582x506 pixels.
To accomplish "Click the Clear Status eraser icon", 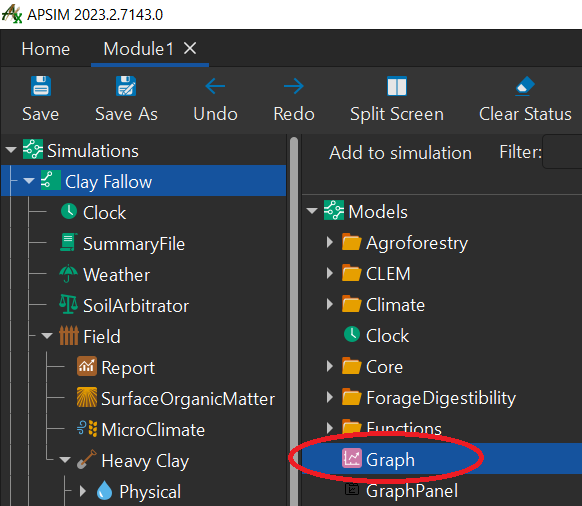I will click(525, 86).
